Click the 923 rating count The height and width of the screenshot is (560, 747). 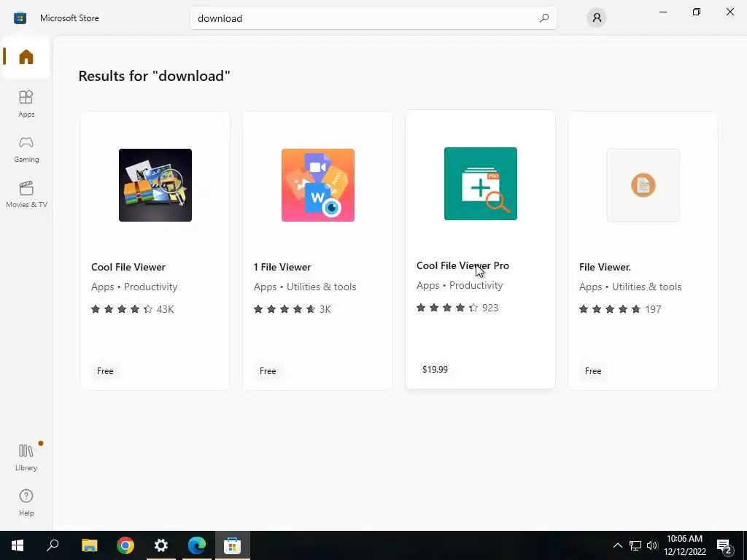(x=489, y=308)
